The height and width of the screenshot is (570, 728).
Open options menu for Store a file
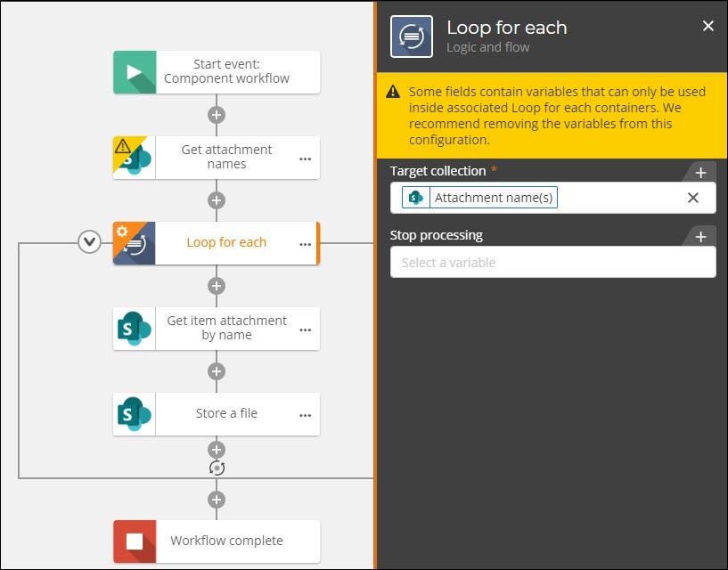[305, 415]
